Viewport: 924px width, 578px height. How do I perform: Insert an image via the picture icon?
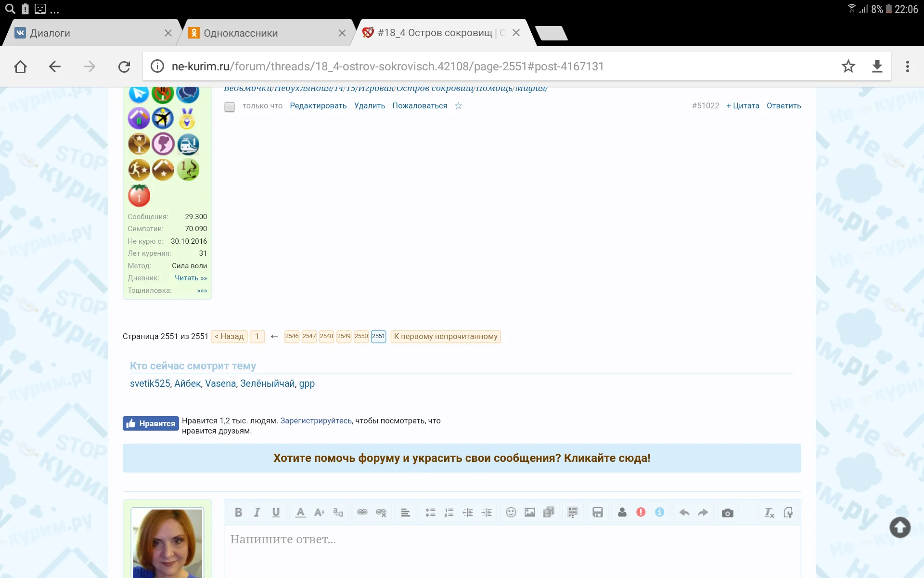pyautogui.click(x=530, y=512)
